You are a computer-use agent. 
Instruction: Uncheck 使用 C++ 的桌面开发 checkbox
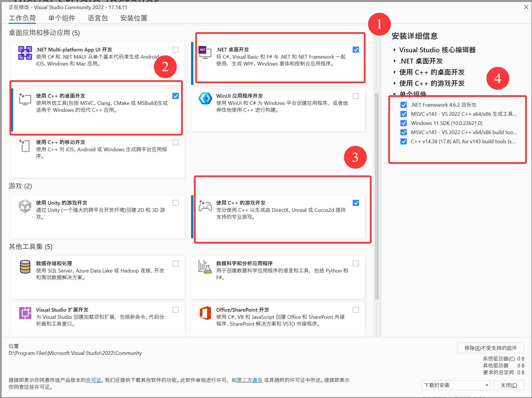(x=176, y=96)
